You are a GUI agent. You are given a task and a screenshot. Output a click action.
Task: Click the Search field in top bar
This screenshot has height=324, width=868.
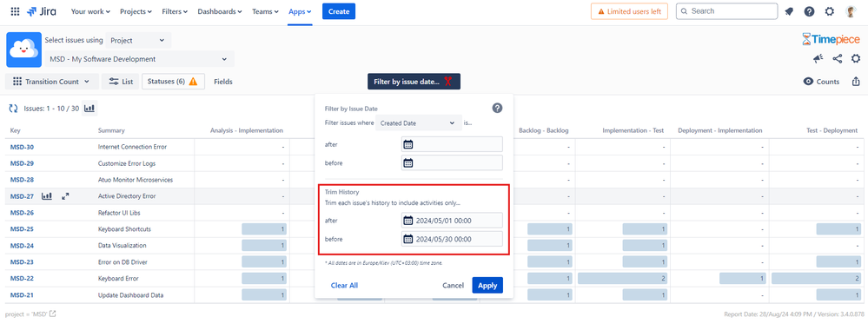pyautogui.click(x=726, y=11)
